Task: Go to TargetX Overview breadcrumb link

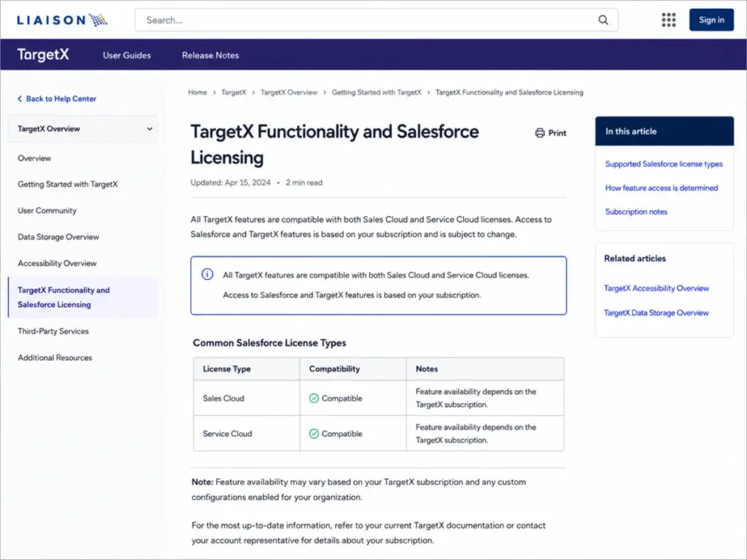Action: (x=289, y=93)
